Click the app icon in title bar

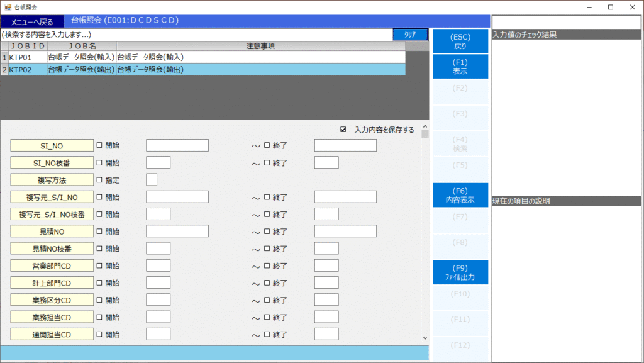pos(7,7)
